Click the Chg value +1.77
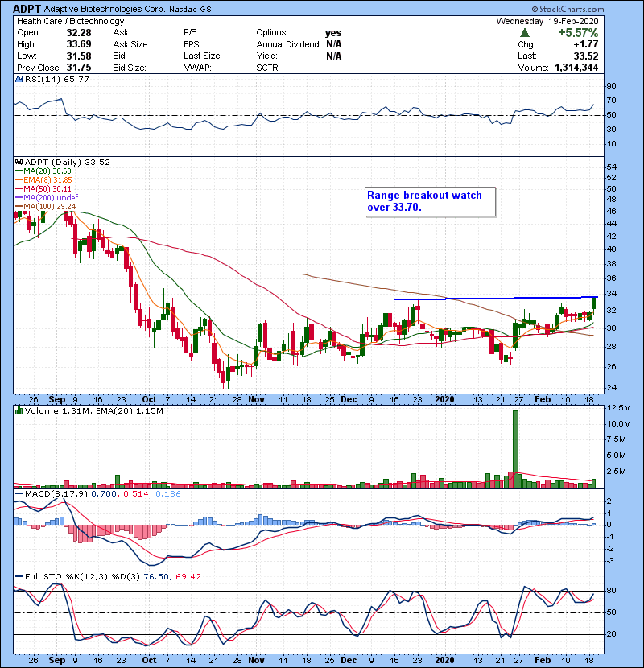Screen dimensions: 644x668 pyautogui.click(x=585, y=44)
